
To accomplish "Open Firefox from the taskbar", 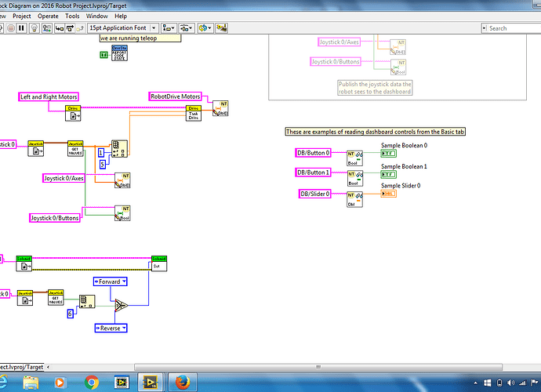I will (183, 383).
